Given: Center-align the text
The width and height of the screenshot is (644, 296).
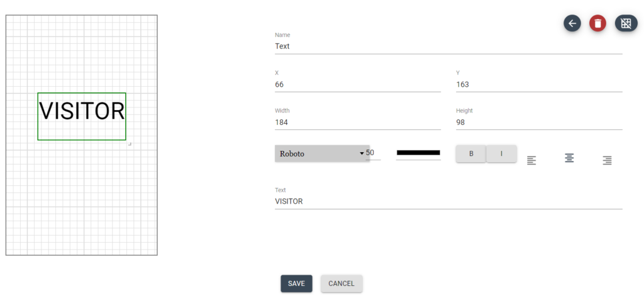Looking at the screenshot, I should tap(569, 158).
